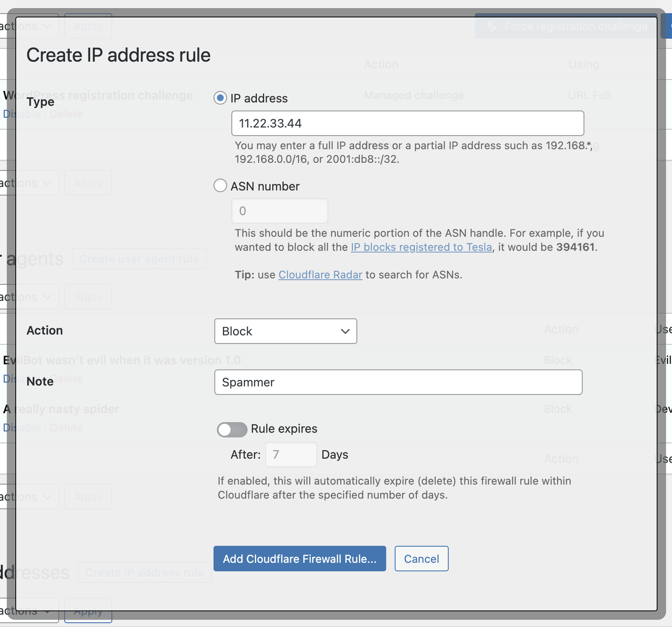Click the Managed challenge cell in background
The width and height of the screenshot is (672, 627).
[414, 95]
